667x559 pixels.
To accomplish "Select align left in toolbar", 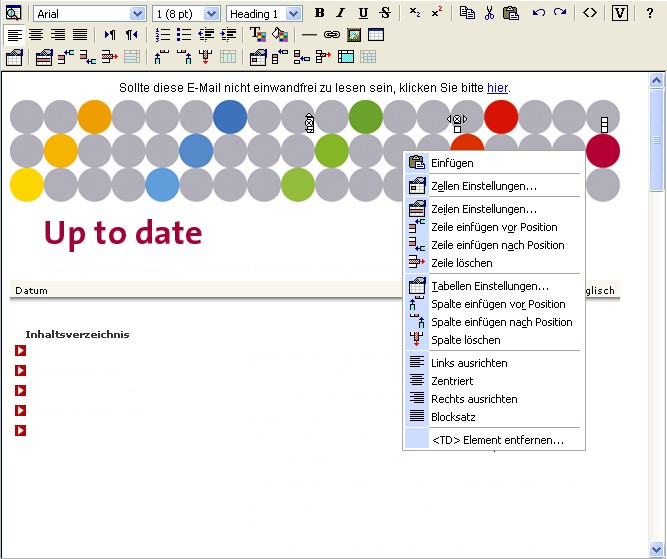I will click(x=14, y=35).
